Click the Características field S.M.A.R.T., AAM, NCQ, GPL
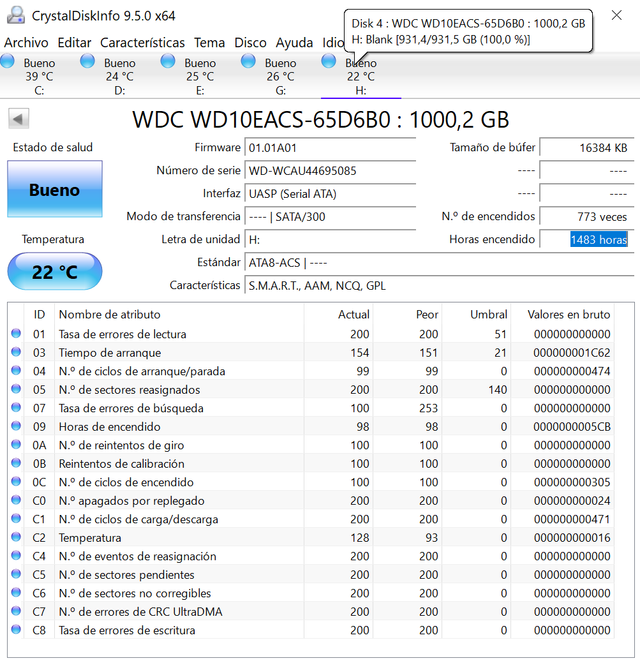The width and height of the screenshot is (640, 663). [439, 285]
